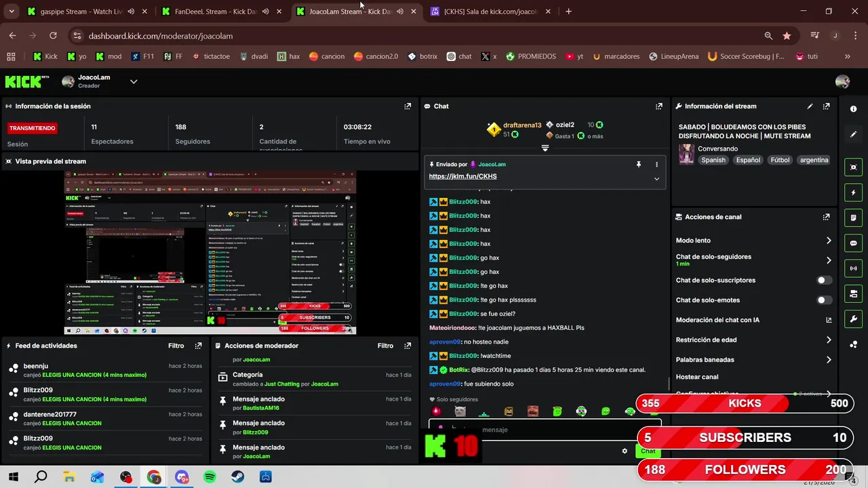Open Windows Start menu

(13, 477)
